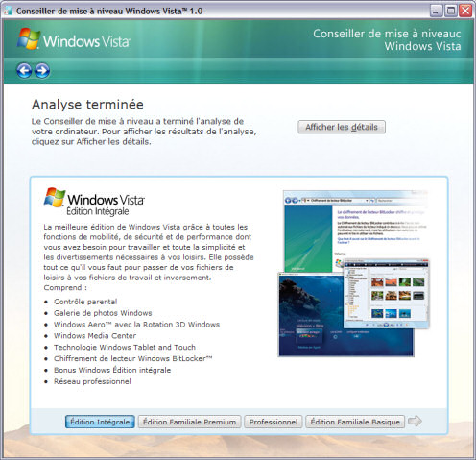
Task: Click the Windows Media Center list item
Action: (x=95, y=335)
